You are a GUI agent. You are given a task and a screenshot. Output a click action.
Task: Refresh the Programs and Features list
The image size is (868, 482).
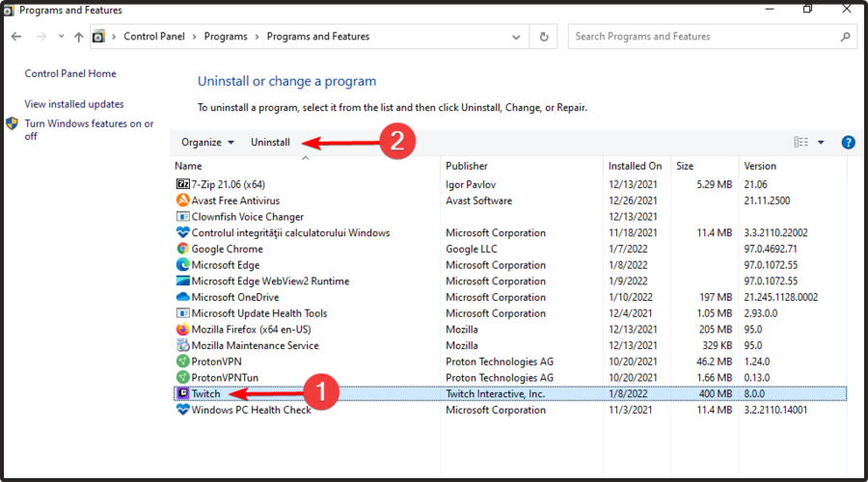click(544, 37)
